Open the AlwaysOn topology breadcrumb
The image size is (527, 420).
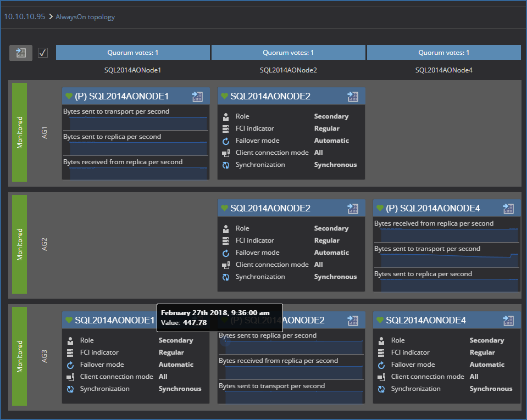point(85,17)
